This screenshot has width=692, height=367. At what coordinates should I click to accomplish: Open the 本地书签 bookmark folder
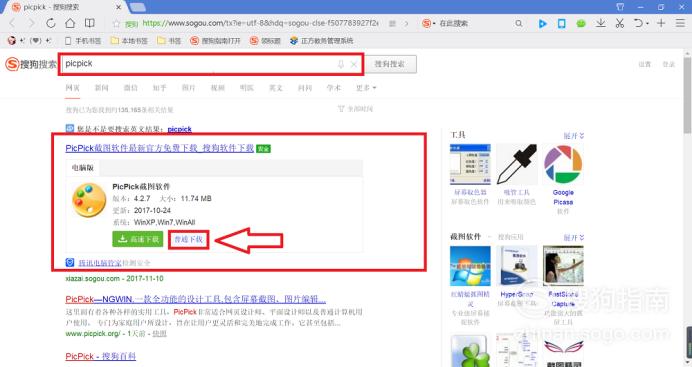[129, 41]
